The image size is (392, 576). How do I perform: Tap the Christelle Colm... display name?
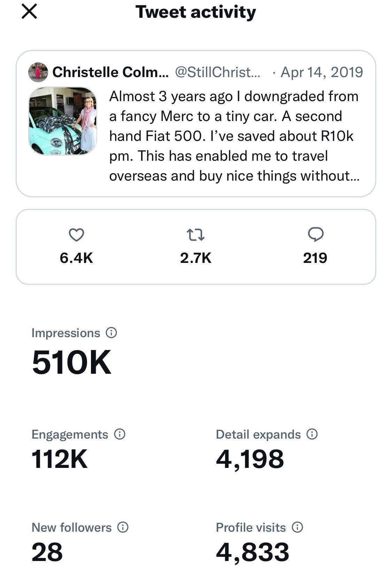[110, 72]
